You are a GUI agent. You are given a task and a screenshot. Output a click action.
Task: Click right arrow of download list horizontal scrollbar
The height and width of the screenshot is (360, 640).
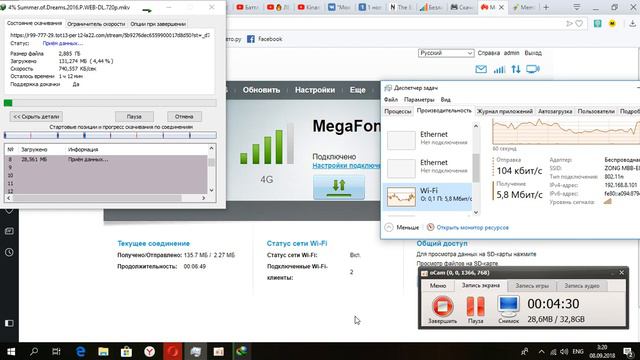203,198
